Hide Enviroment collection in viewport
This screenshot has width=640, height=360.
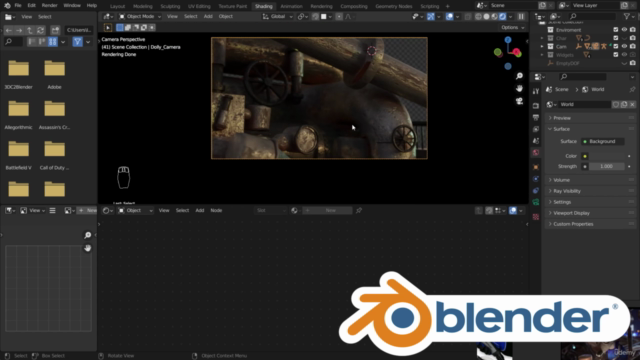[624, 30]
